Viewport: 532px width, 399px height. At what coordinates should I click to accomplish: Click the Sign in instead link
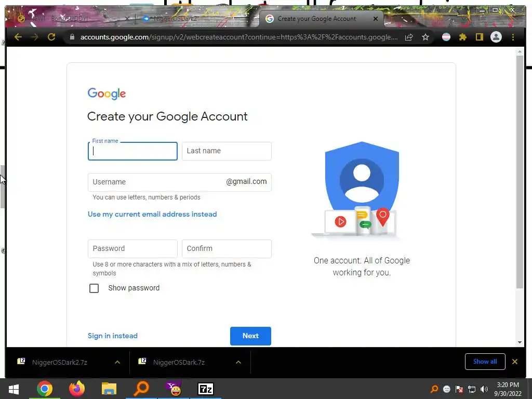[x=113, y=336]
